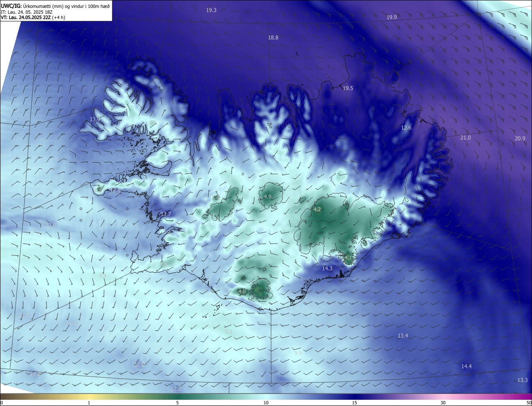Image resolution: width=532 pixels, height=406 pixels.
Task: Click the 13.7 value label
Action: pos(166,214)
